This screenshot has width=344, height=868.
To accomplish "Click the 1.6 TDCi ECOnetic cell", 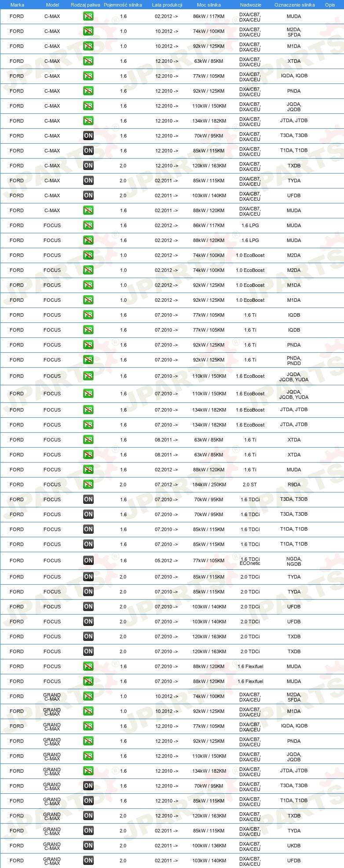I will pos(250,561).
